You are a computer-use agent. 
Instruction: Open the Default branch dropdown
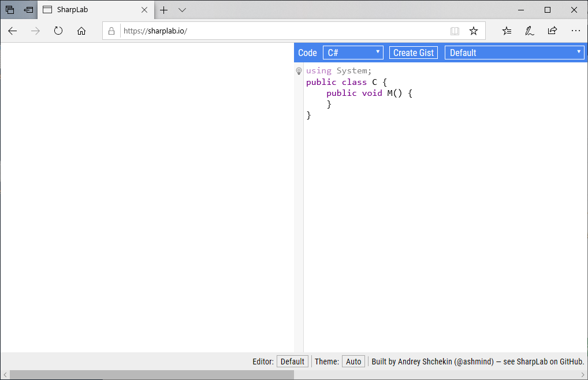[513, 52]
